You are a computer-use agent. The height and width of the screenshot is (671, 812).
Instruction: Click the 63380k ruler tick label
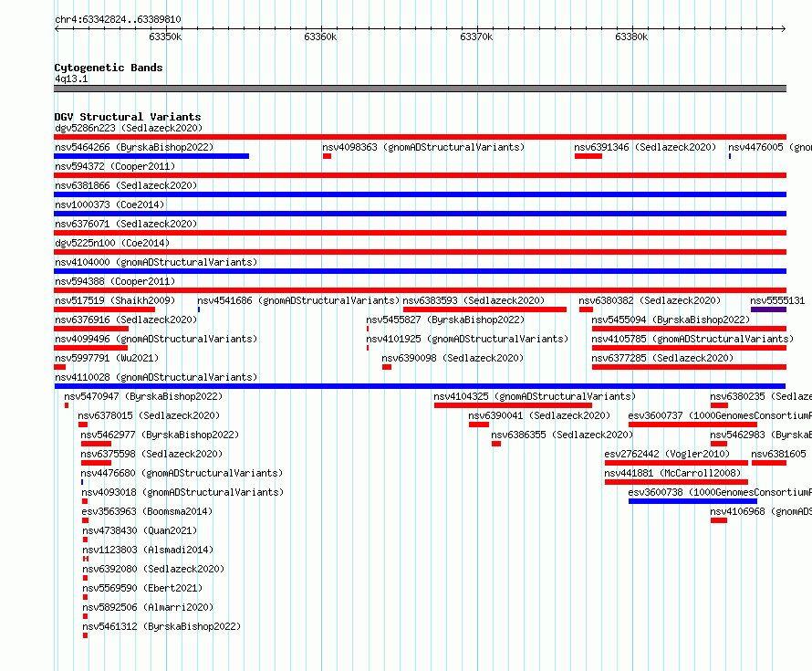coord(631,37)
